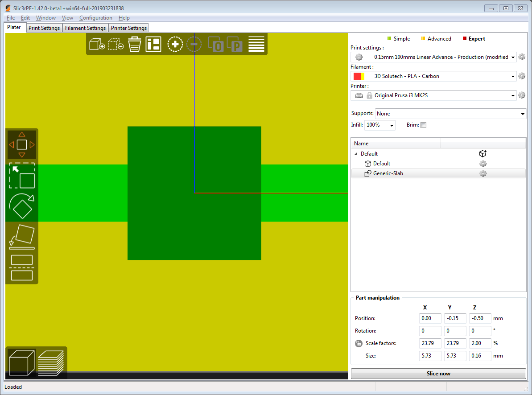Open settings gear for Generic-Slab
This screenshot has width=532, height=395.
(x=483, y=173)
